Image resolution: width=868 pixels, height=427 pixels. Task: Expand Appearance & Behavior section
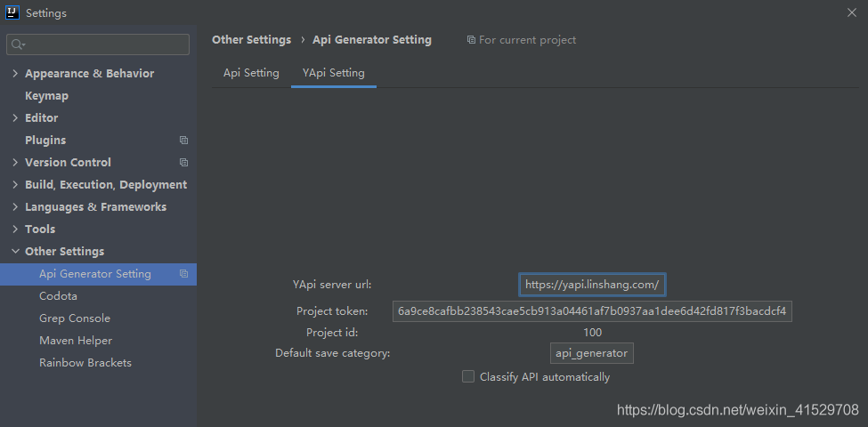click(15, 74)
